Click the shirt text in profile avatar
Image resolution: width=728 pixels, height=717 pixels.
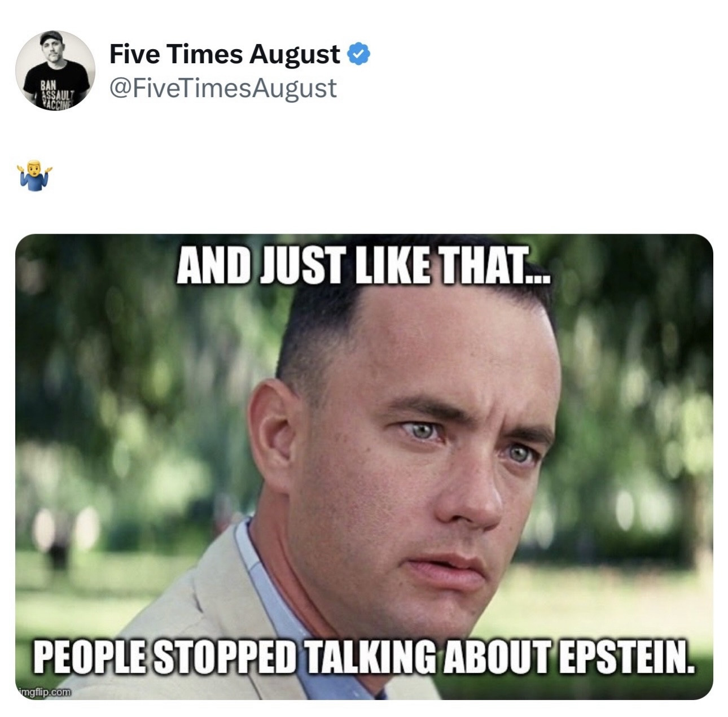pyautogui.click(x=55, y=96)
